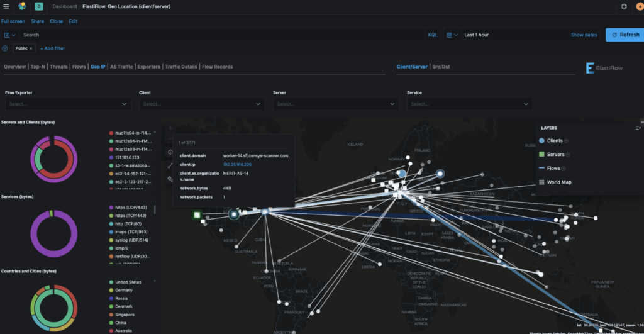Switch to the Threats tab
The width and height of the screenshot is (644, 334).
[x=58, y=67]
